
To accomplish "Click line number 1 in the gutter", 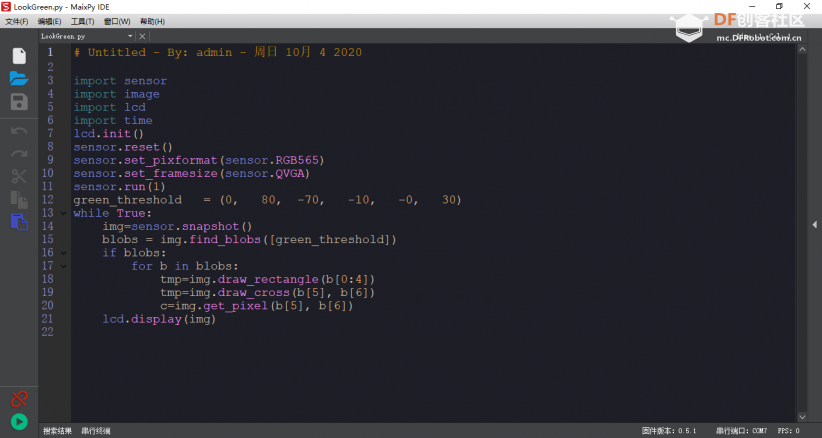I will (x=50, y=52).
